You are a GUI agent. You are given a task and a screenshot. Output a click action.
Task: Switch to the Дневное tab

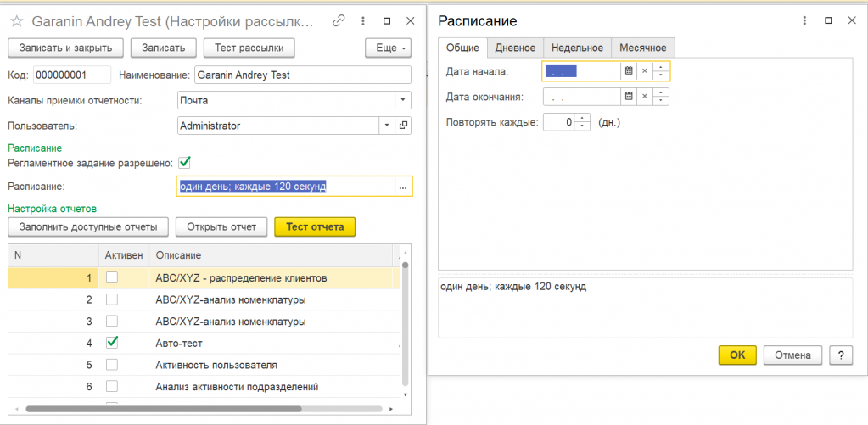pos(515,48)
